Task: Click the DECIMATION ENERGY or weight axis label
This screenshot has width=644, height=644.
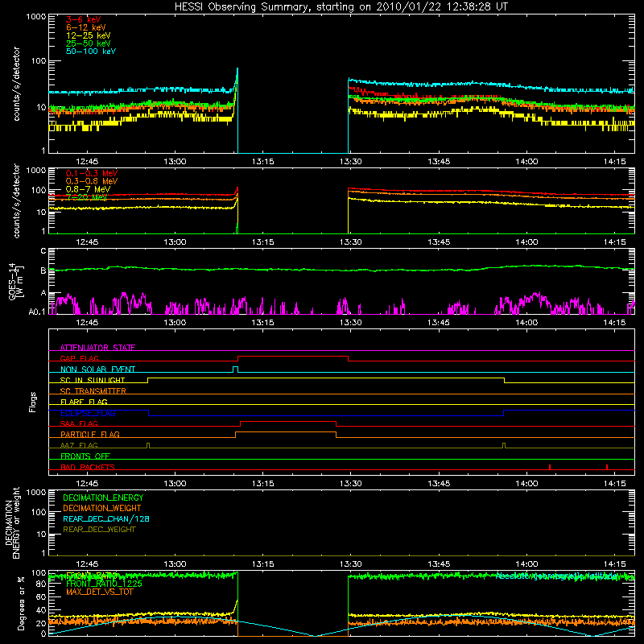Action: [x=12, y=522]
